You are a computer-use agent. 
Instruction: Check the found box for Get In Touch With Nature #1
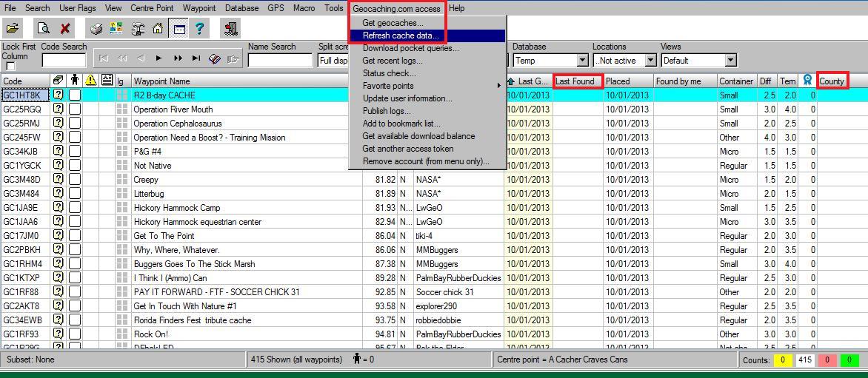(75, 306)
